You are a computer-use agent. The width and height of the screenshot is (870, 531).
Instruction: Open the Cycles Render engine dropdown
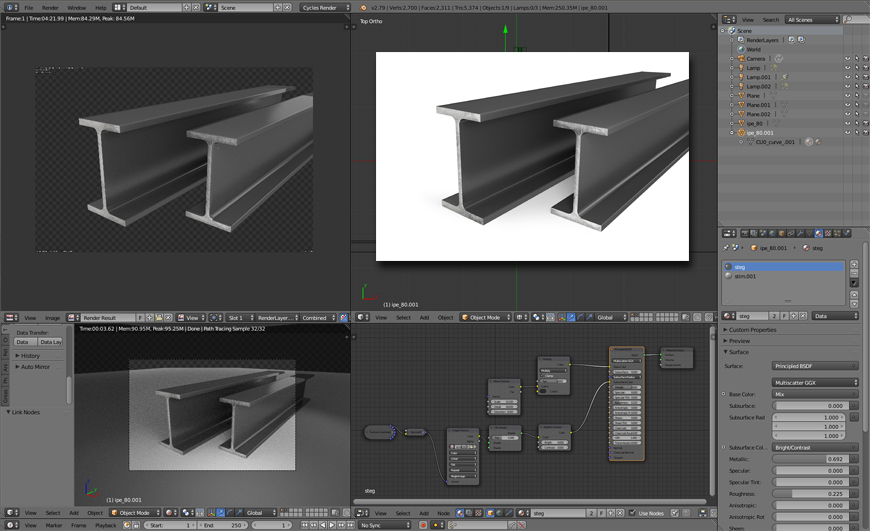point(326,8)
